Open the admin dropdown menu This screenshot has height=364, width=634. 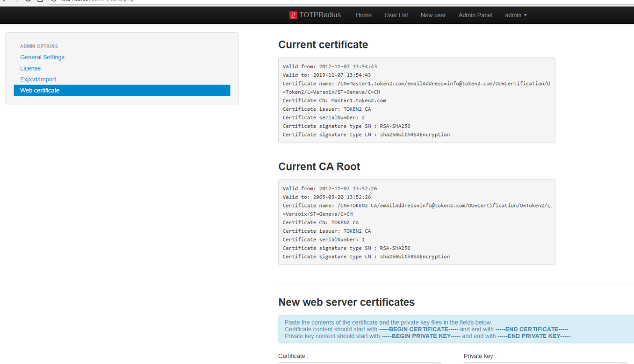[516, 15]
